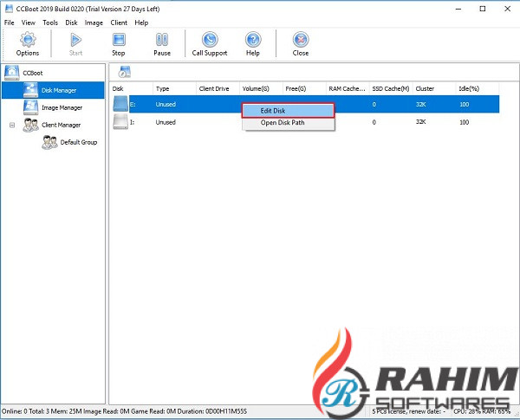Click the Stop service icon

tap(119, 40)
